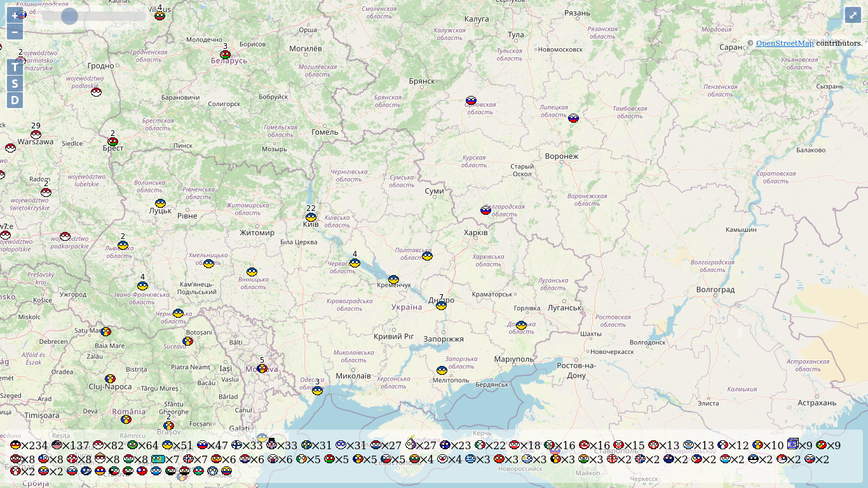Click the Ukraine ball cluster at Odesa (3)
The image size is (868, 488).
[x=317, y=391]
